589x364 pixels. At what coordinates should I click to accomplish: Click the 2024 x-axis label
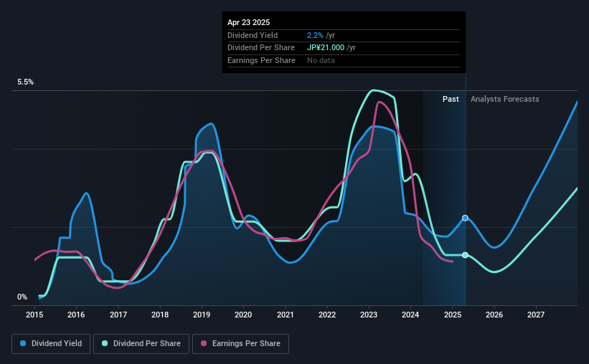tap(410, 315)
